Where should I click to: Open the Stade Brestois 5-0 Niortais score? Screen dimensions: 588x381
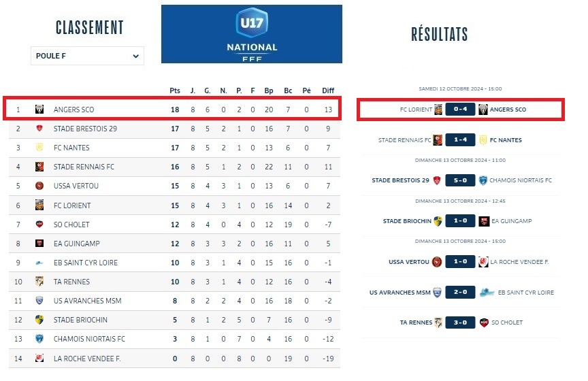461,180
